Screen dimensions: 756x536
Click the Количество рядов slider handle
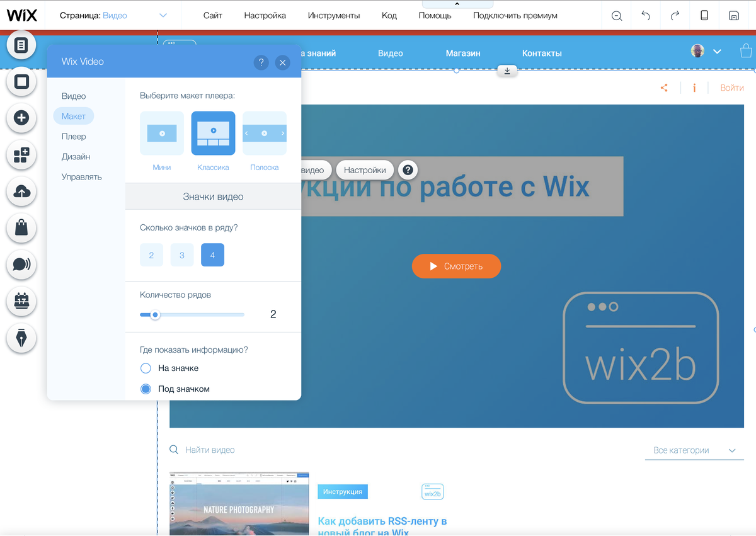[155, 315]
